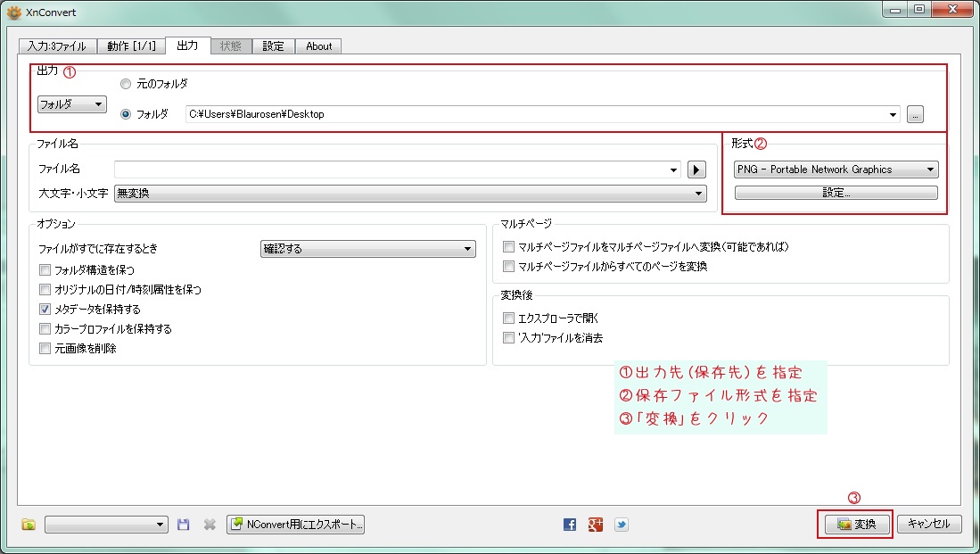Open preset selection dropdown at bottom left
This screenshot has height=554, width=980.
[x=106, y=525]
